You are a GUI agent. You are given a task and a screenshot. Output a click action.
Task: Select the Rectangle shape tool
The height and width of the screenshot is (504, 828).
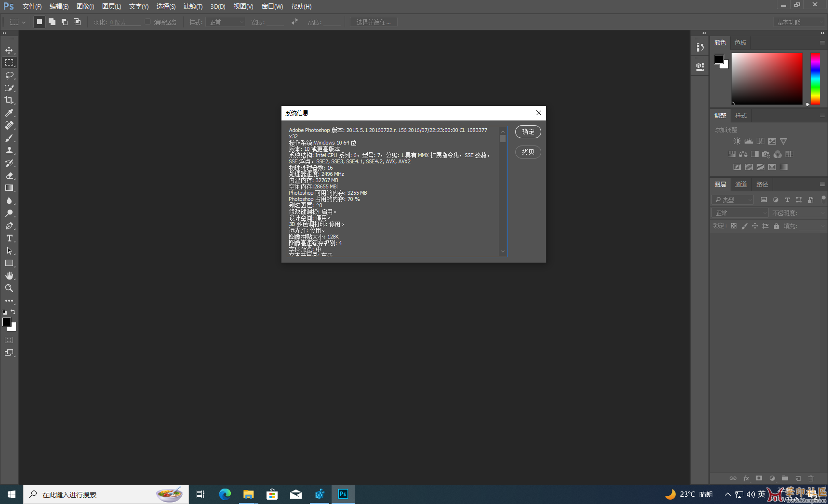pos(9,263)
